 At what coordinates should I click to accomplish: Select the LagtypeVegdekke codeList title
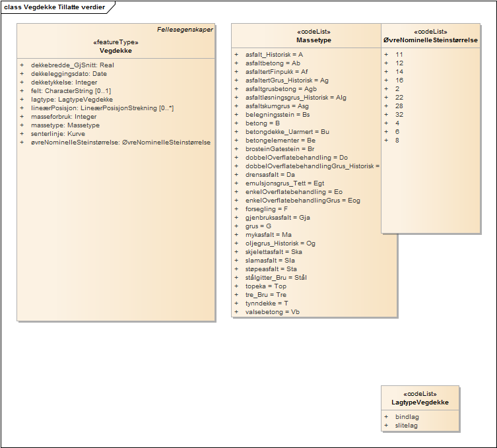click(x=420, y=402)
